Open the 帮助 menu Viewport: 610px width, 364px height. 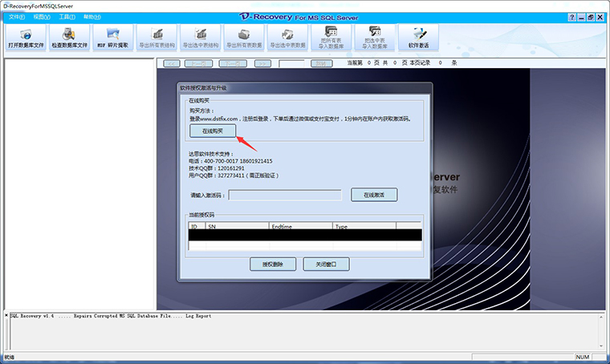pos(92,17)
